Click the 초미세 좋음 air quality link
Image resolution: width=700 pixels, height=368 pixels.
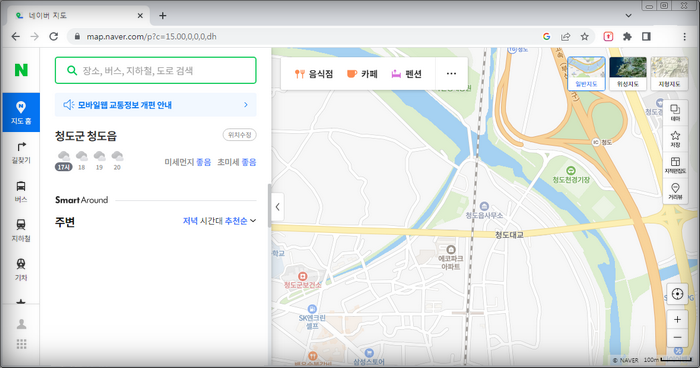coord(237,162)
